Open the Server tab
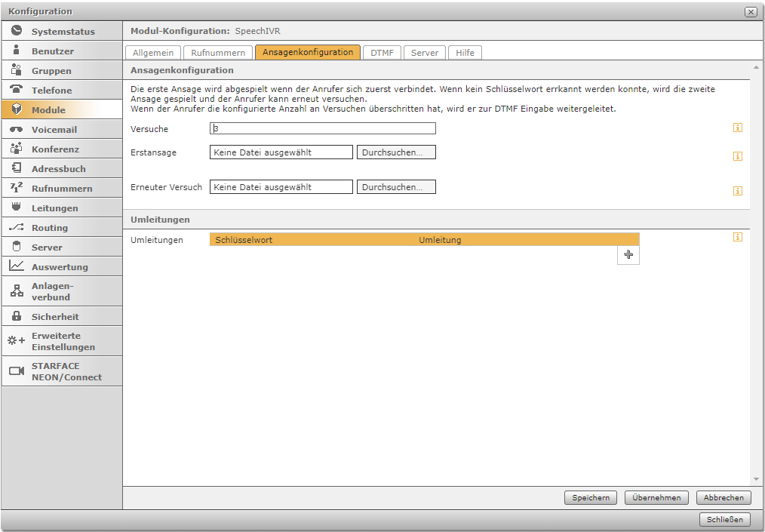765x532 pixels. click(425, 53)
